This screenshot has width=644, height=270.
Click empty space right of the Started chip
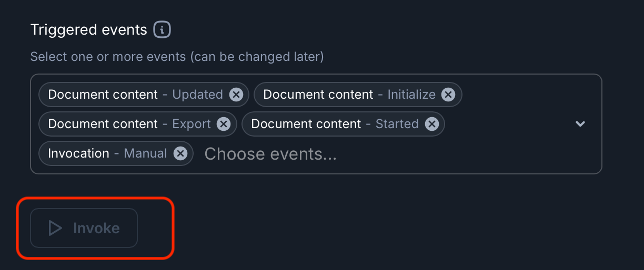(x=505, y=124)
